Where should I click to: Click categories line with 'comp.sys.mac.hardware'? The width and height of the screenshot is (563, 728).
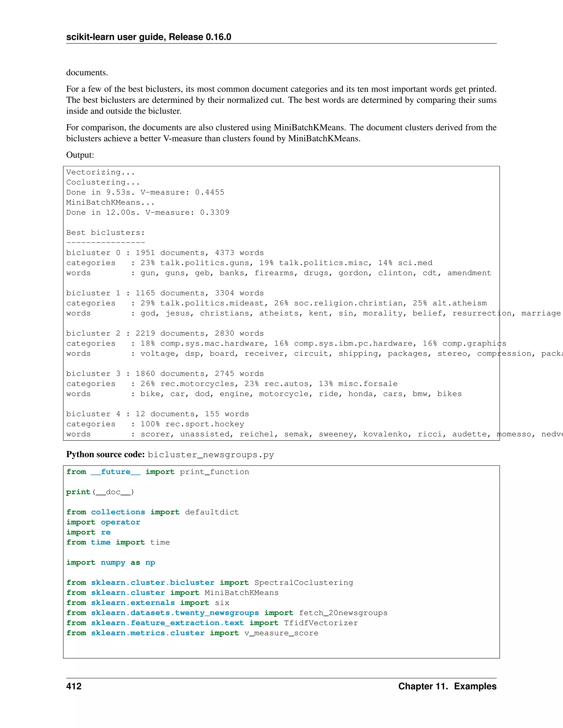pos(286,343)
